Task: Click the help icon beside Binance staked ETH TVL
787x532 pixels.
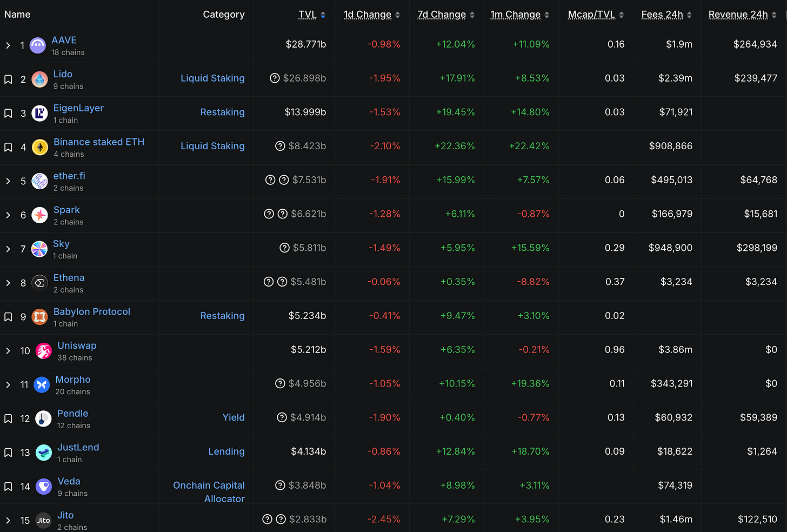Action: coord(280,146)
